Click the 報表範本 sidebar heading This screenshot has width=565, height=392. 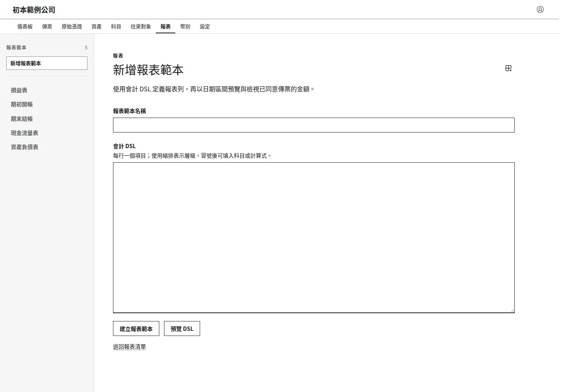[16, 47]
